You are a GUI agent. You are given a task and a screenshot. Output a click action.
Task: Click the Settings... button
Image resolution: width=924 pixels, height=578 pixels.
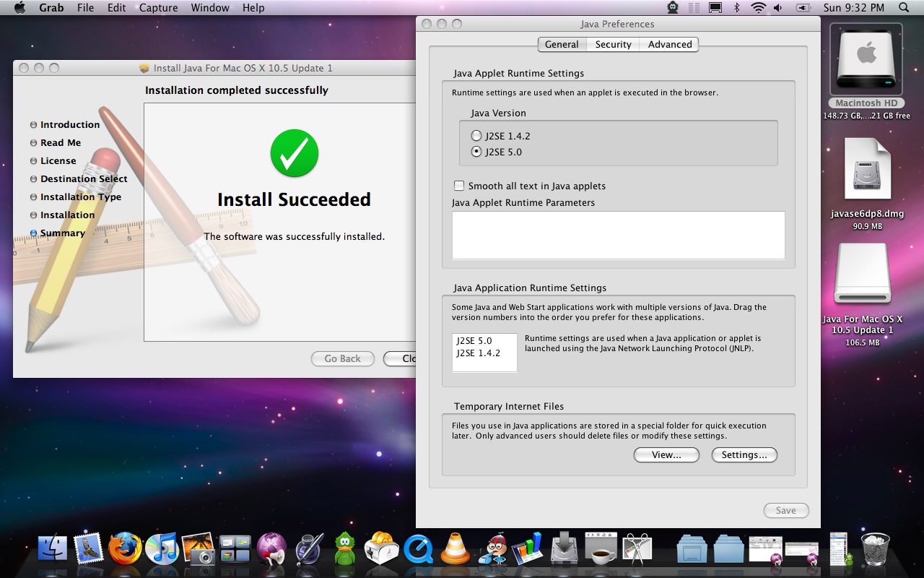point(744,454)
